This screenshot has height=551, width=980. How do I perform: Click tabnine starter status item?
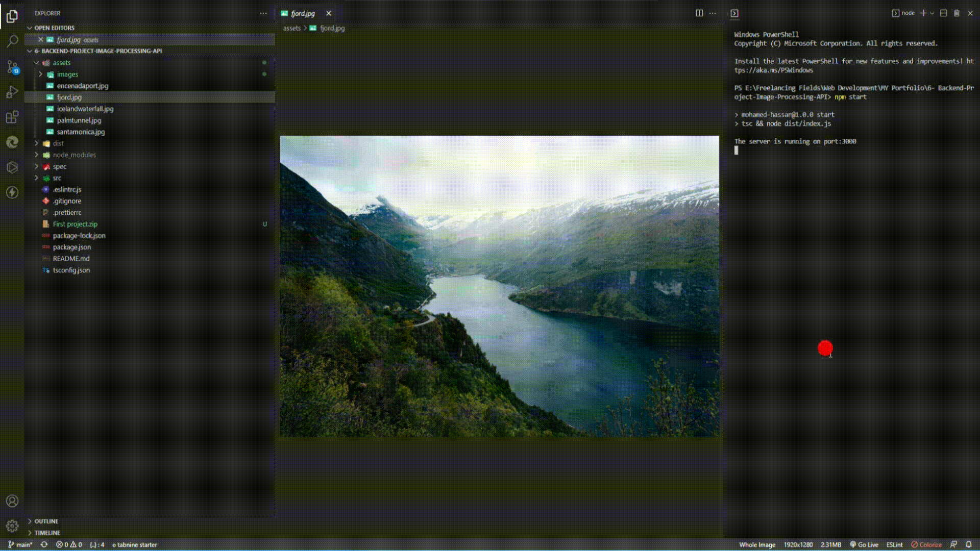[x=135, y=545]
